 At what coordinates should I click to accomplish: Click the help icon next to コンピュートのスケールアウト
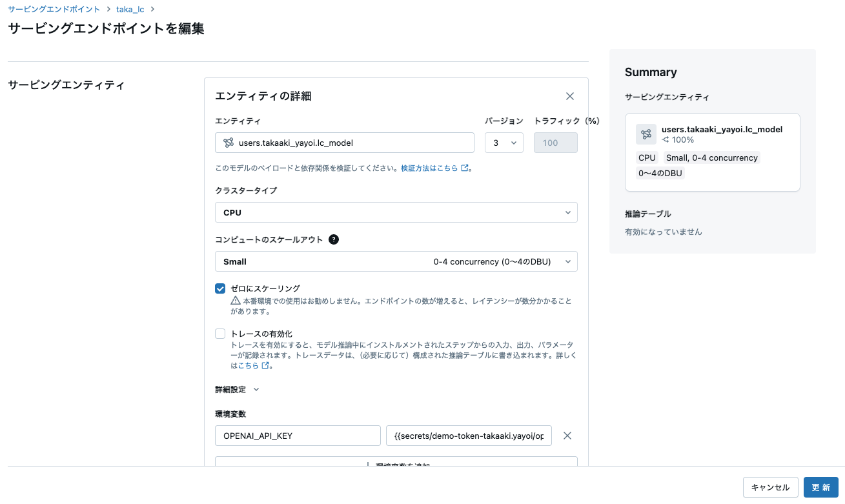tap(334, 239)
